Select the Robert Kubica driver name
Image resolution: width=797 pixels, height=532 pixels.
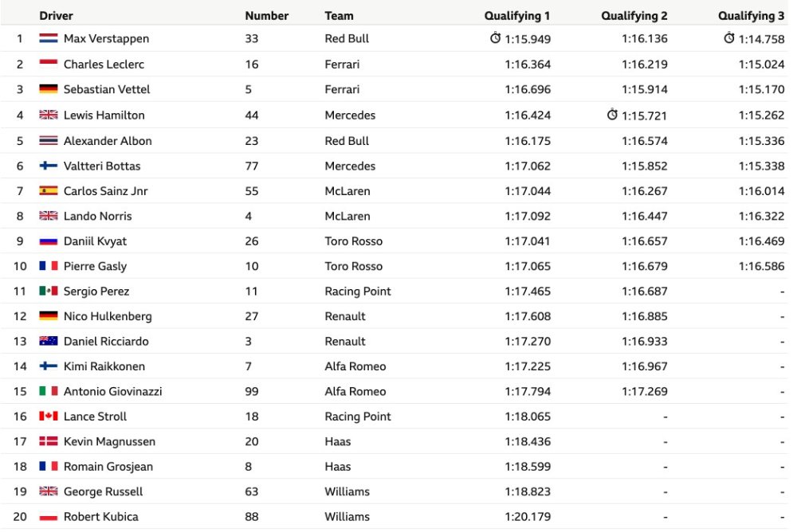tap(100, 517)
